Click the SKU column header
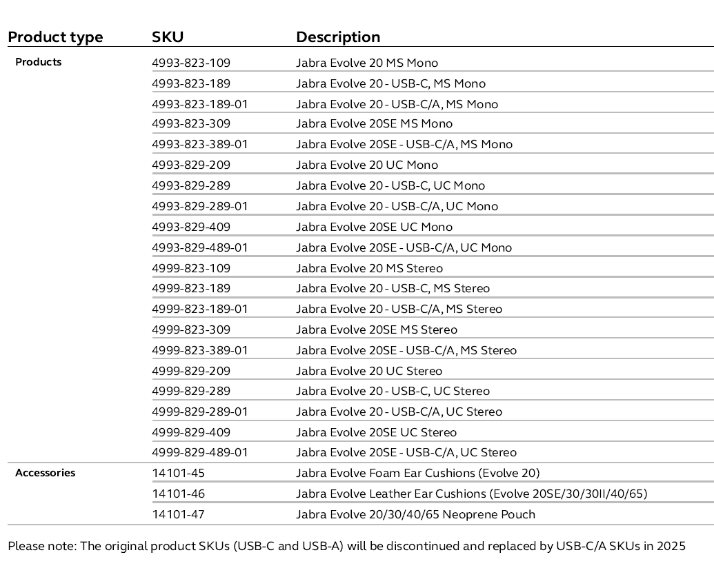 [168, 37]
